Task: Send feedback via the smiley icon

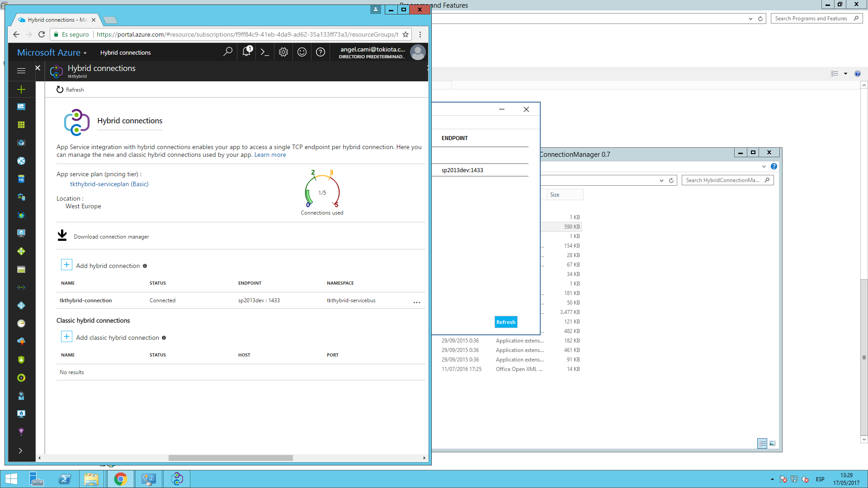Action: coord(302,52)
